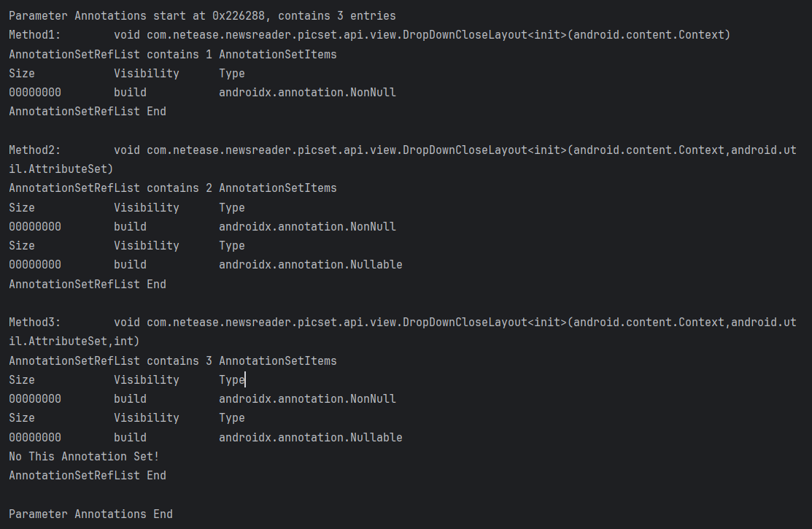This screenshot has width=812, height=529.
Task: Click the "Parameter Annotations End" line
Action: click(x=90, y=514)
